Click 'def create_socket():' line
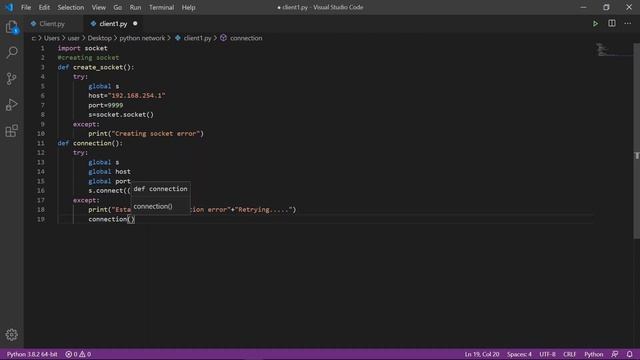 96,67
